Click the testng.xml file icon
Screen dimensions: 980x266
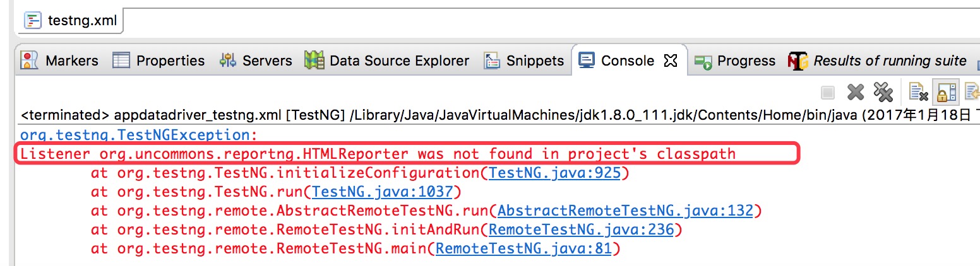point(33,20)
